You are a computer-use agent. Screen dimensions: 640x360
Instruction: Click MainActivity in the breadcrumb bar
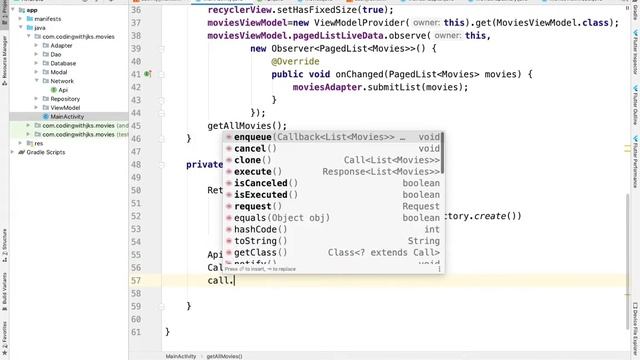coord(181,356)
